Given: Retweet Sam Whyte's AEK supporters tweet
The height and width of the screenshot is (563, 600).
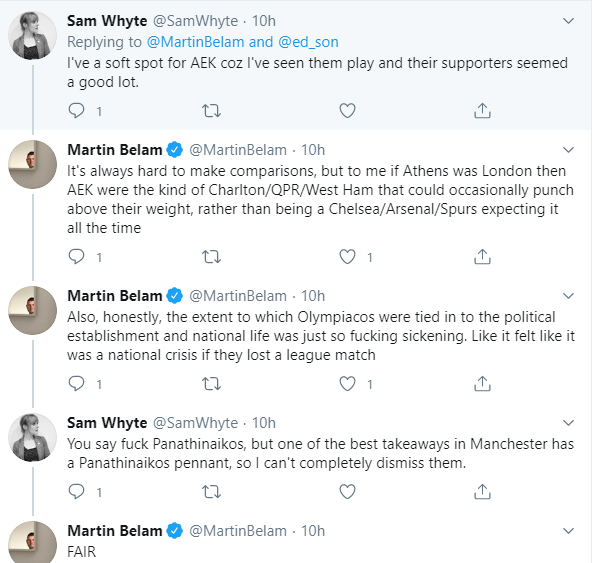Looking at the screenshot, I should pos(211,110).
